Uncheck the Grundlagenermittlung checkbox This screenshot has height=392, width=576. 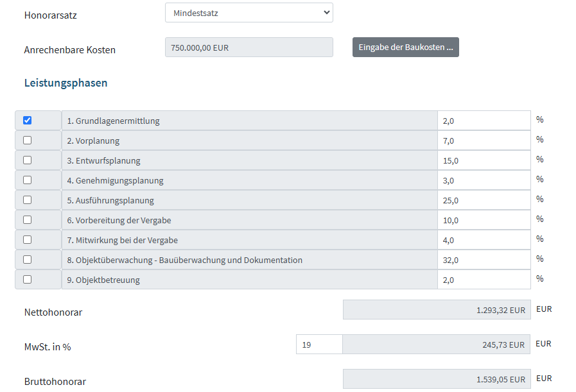tap(27, 121)
